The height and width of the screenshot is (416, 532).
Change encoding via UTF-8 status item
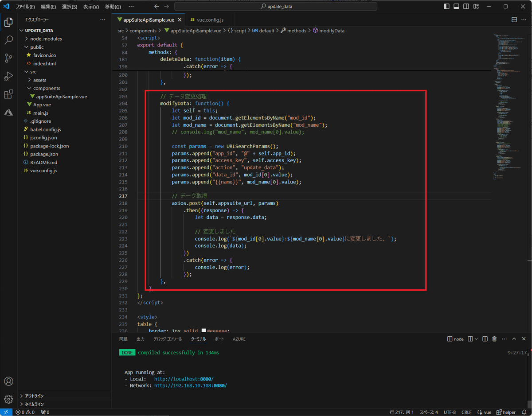click(x=450, y=412)
